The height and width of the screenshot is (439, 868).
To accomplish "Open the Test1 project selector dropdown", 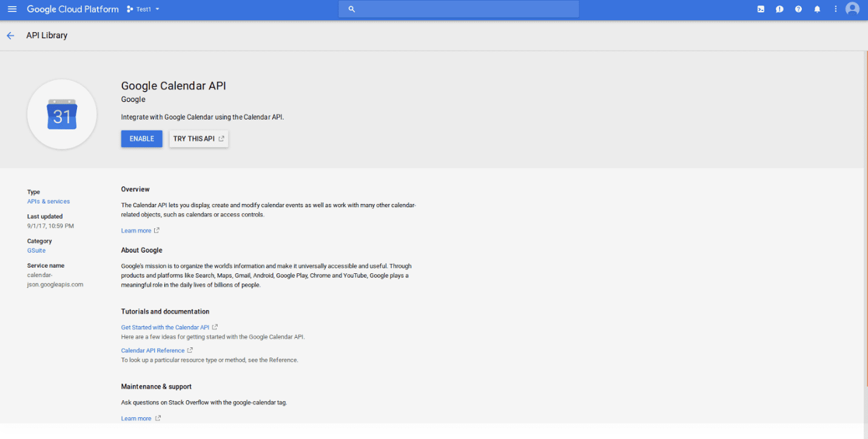I will pos(144,9).
